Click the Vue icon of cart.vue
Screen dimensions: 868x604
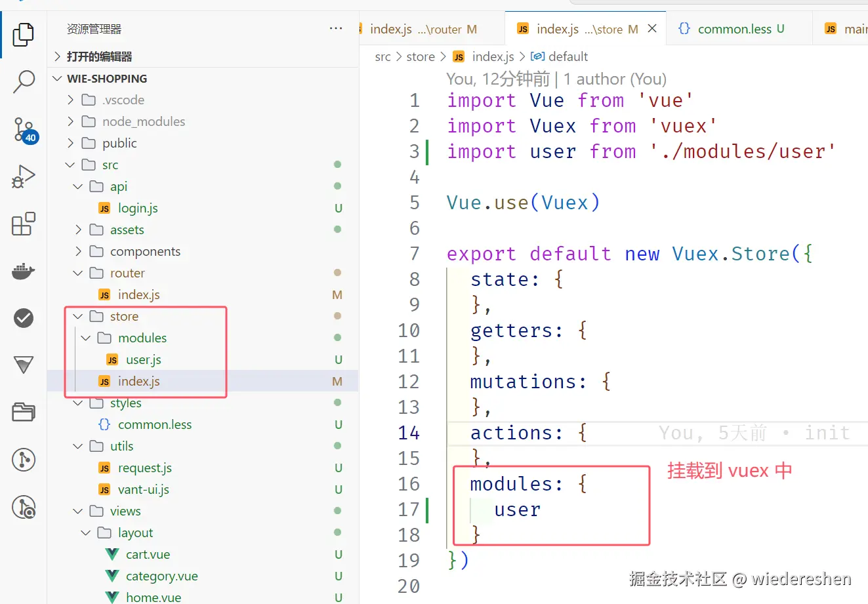[112, 554]
